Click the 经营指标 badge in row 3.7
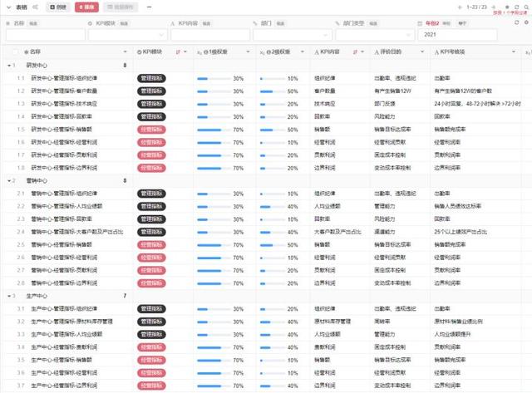This screenshot has width=532, height=393. point(151,386)
